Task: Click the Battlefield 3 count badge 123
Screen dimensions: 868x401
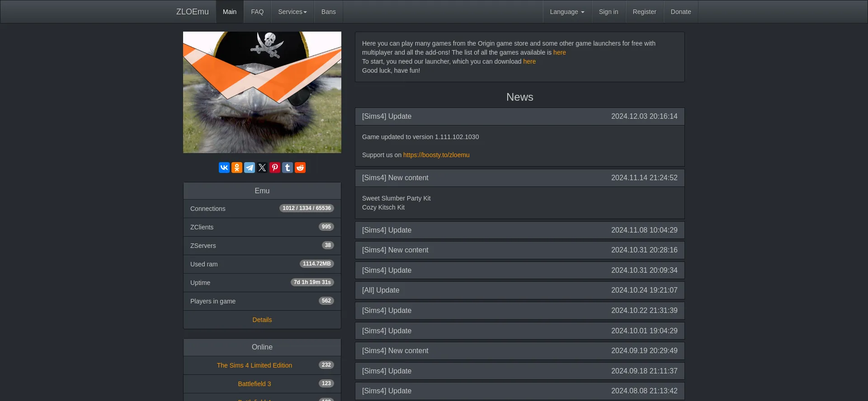Action: point(326,383)
